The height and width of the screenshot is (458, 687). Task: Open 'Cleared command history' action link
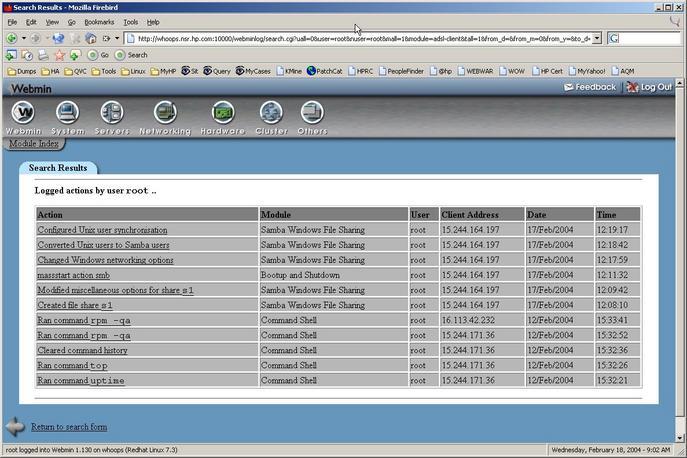(x=82, y=350)
